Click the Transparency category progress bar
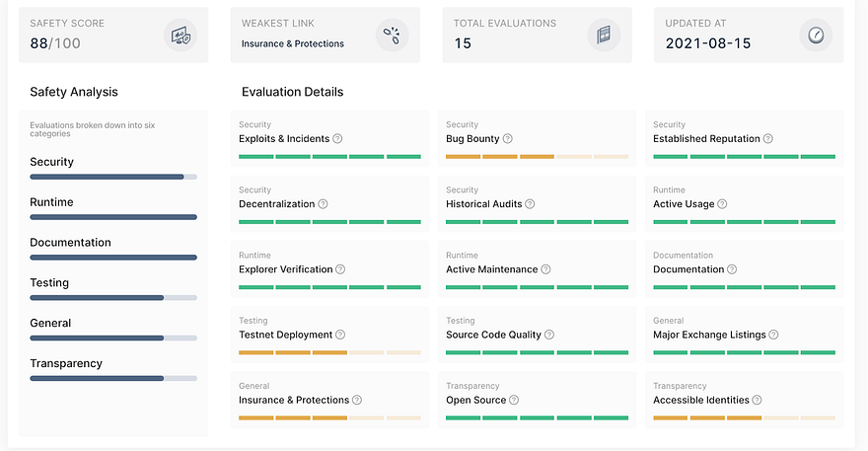The height and width of the screenshot is (451, 868). tap(113, 378)
